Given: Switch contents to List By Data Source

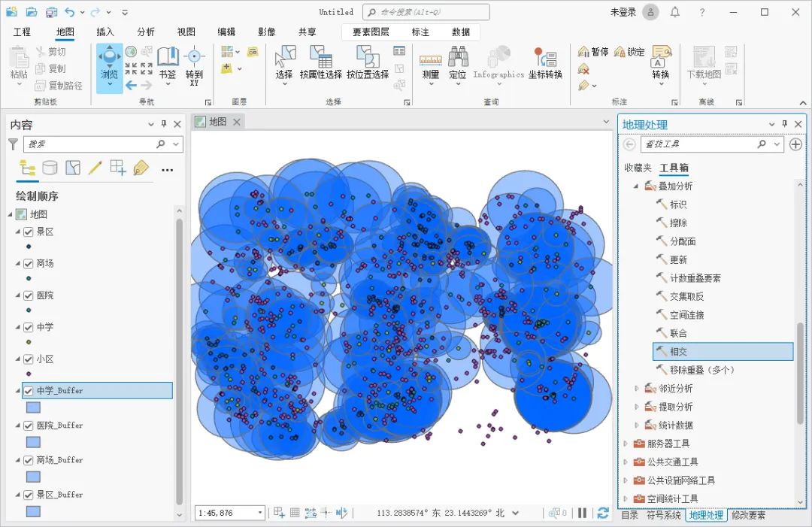Looking at the screenshot, I should click(50, 168).
